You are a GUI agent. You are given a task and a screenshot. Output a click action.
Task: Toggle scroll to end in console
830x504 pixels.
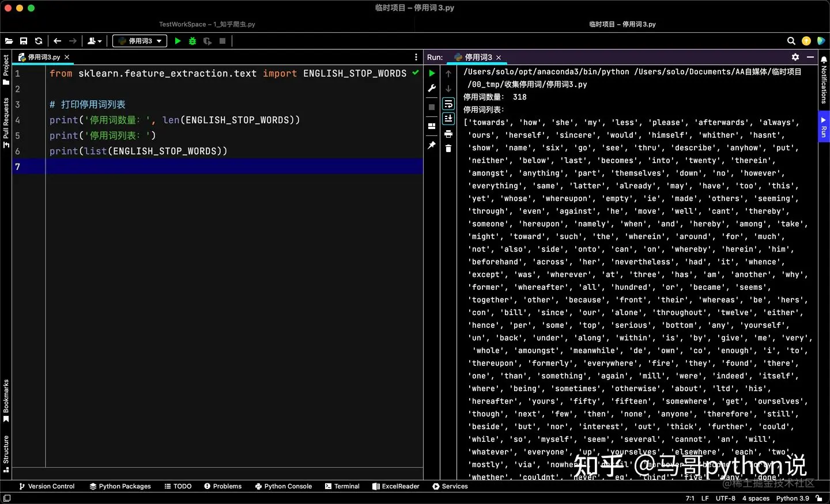[448, 119]
